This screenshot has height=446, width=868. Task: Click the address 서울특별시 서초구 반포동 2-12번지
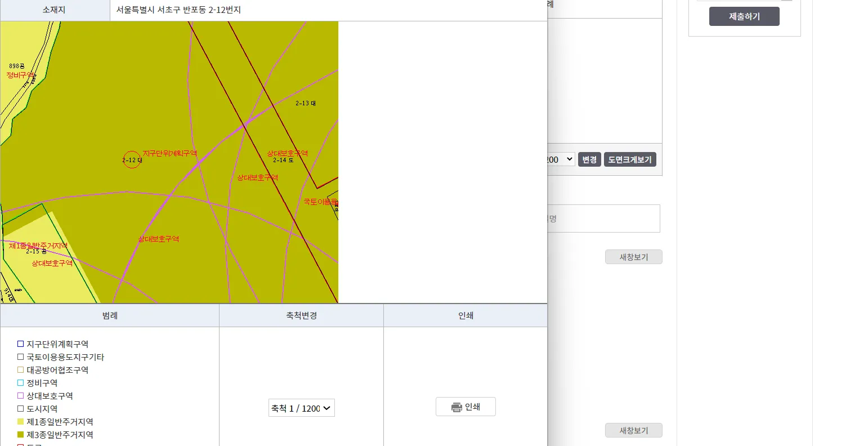click(178, 10)
